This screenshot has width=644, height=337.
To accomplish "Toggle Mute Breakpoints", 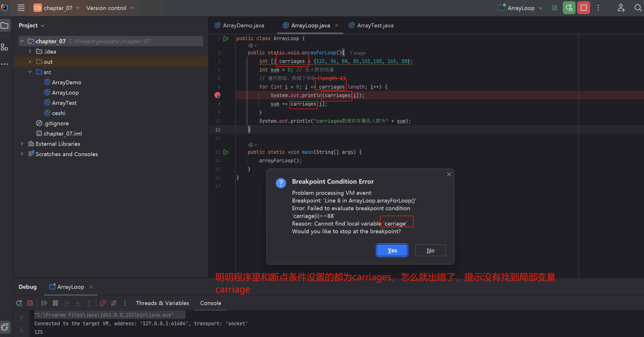I will coord(114,303).
